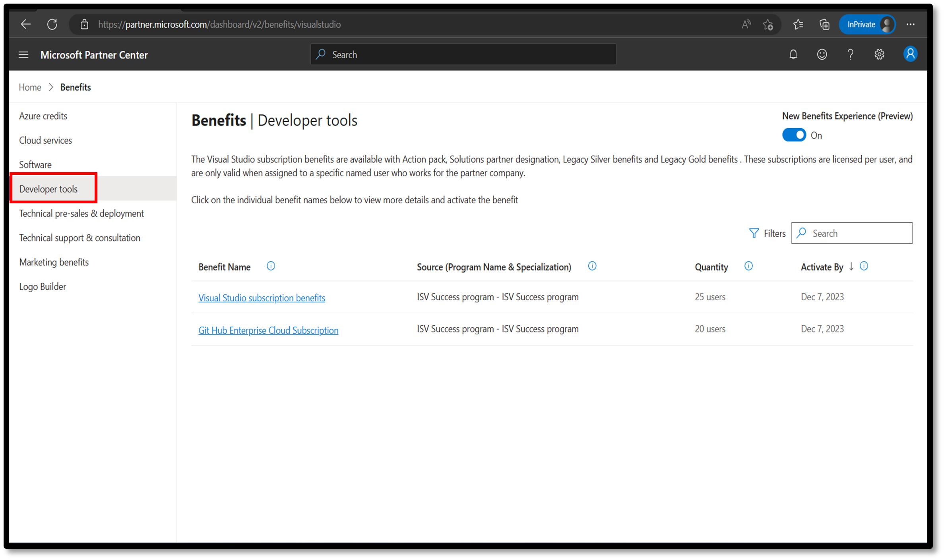
Task: Click Visual Studio subscription benefits link
Action: [x=262, y=297]
